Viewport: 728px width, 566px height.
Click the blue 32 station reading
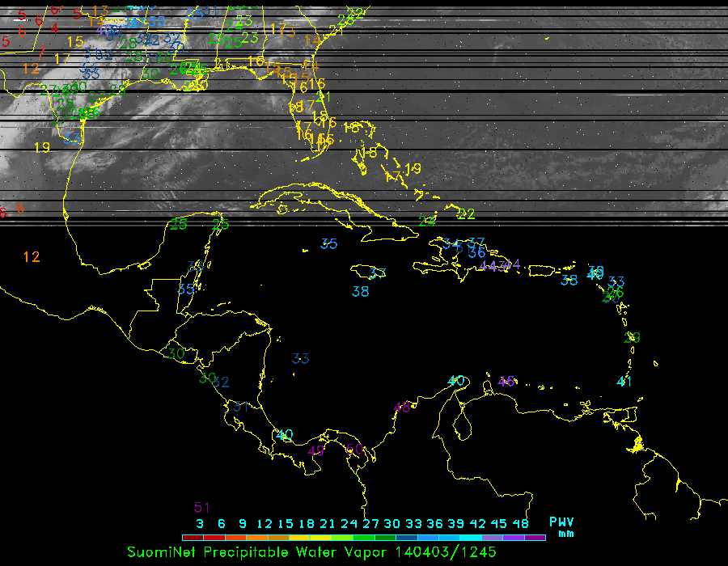(x=222, y=382)
